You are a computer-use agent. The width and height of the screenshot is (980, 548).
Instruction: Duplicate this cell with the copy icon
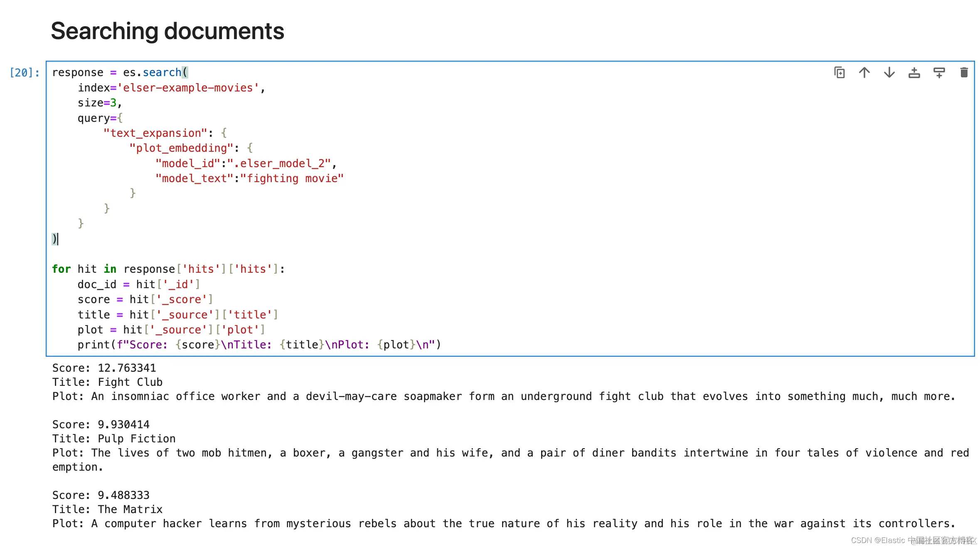click(x=839, y=73)
